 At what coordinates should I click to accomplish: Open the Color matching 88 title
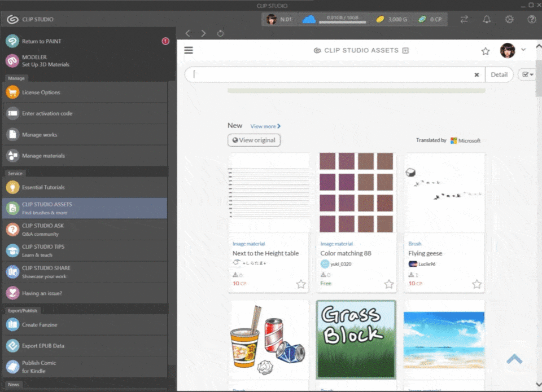pos(346,253)
